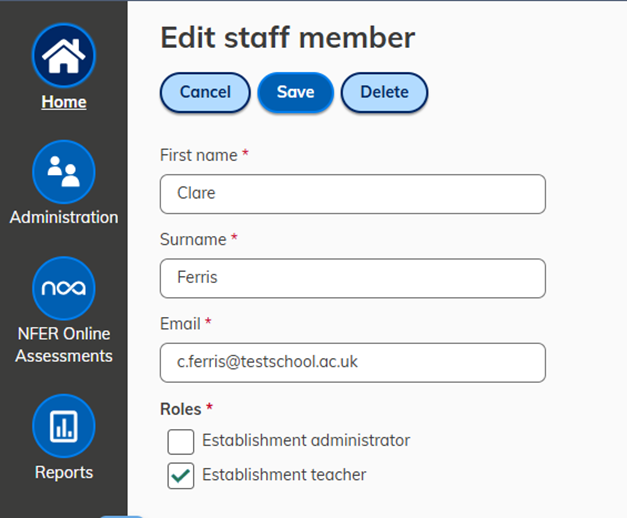Viewport: 627px width, 518px height.
Task: Cancel editing the staff member
Action: tap(205, 92)
